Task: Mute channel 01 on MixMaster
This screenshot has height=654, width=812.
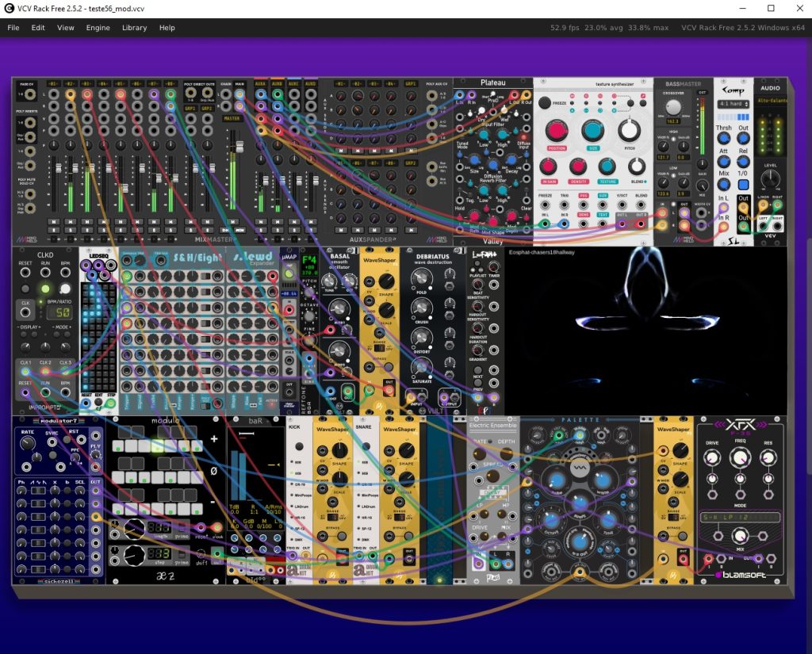Action: pos(54,222)
